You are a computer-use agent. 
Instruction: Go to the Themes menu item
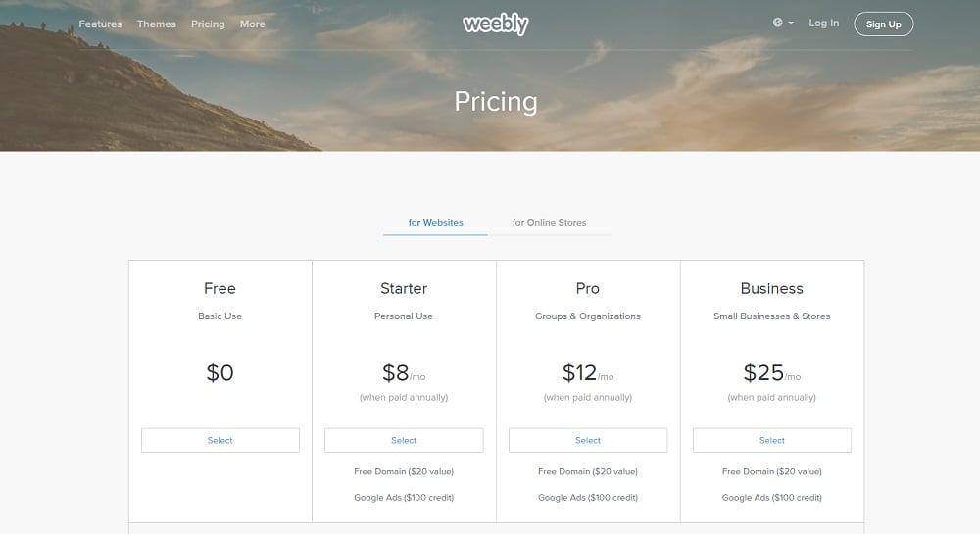(157, 24)
